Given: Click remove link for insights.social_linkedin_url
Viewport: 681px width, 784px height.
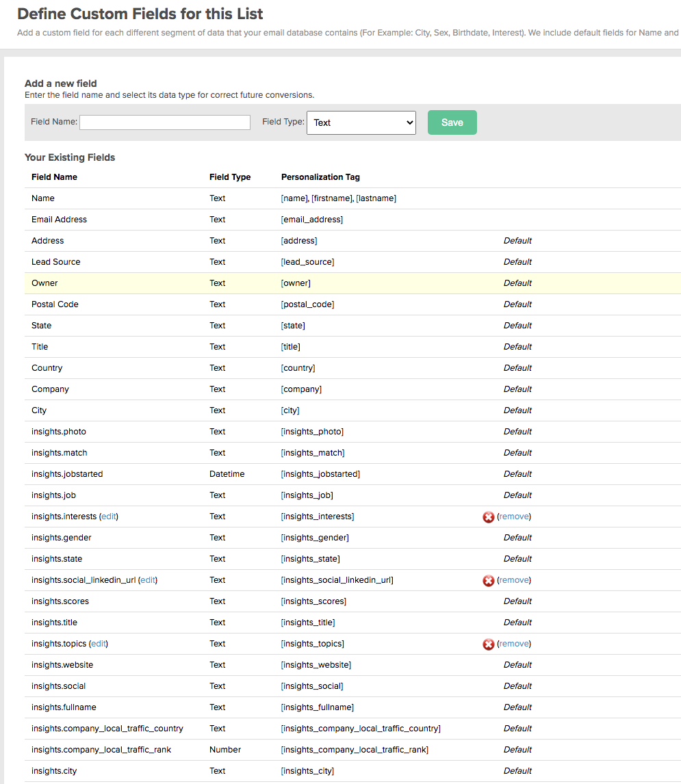Looking at the screenshot, I should pos(513,580).
